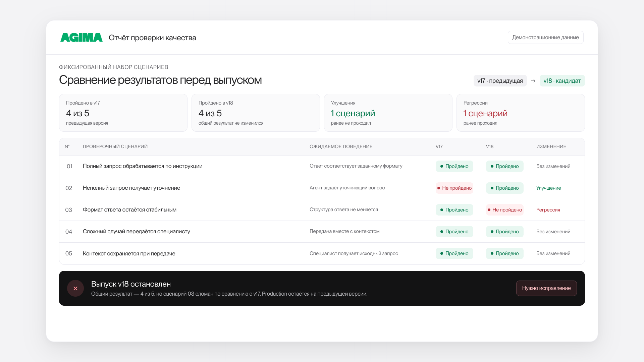Select scenario 'Неполный запрос получает уточнение'
The height and width of the screenshot is (362, 644).
131,188
